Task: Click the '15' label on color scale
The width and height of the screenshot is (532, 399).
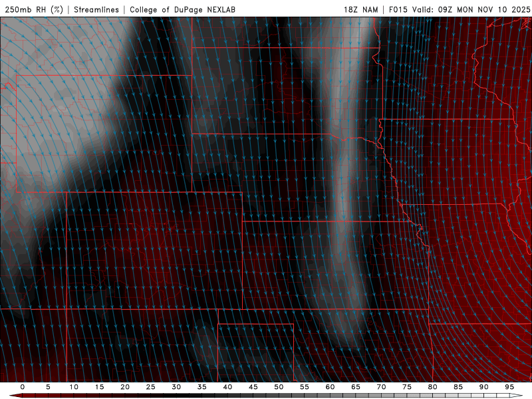Action: 99,387
